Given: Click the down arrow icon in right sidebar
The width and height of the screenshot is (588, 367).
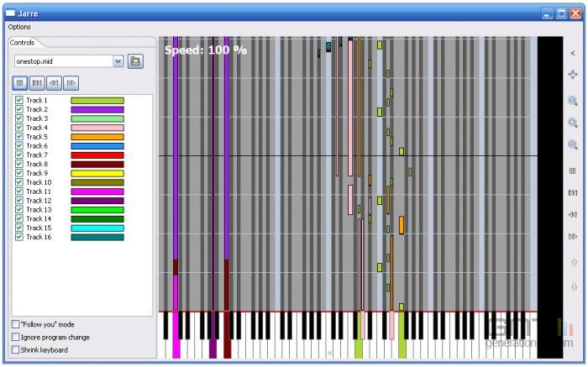Looking at the screenshot, I should pos(573,286).
